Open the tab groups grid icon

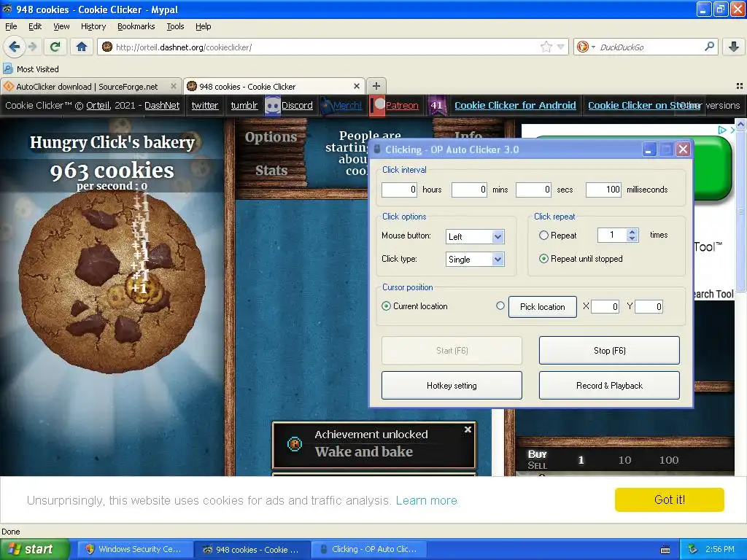[x=740, y=86]
